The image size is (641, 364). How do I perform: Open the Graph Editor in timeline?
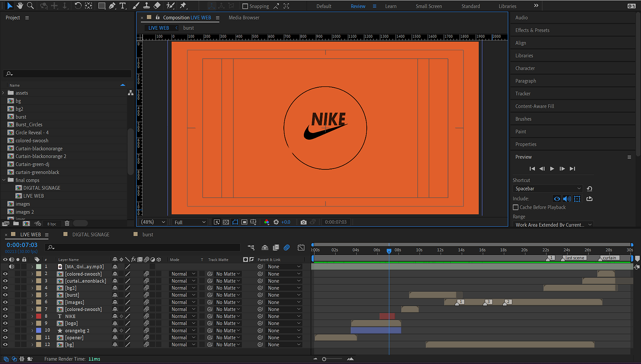[x=301, y=247]
